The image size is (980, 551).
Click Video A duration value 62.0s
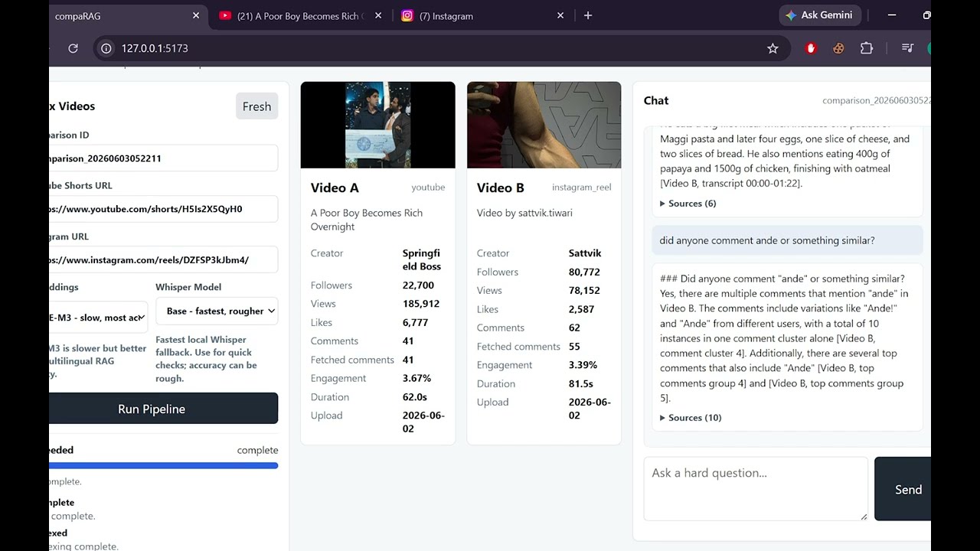pos(415,397)
